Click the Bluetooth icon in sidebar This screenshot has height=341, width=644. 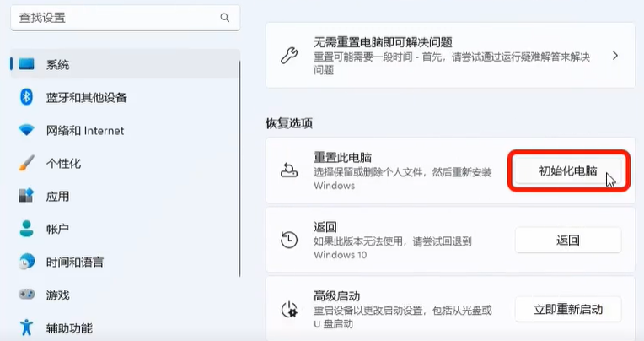27,97
